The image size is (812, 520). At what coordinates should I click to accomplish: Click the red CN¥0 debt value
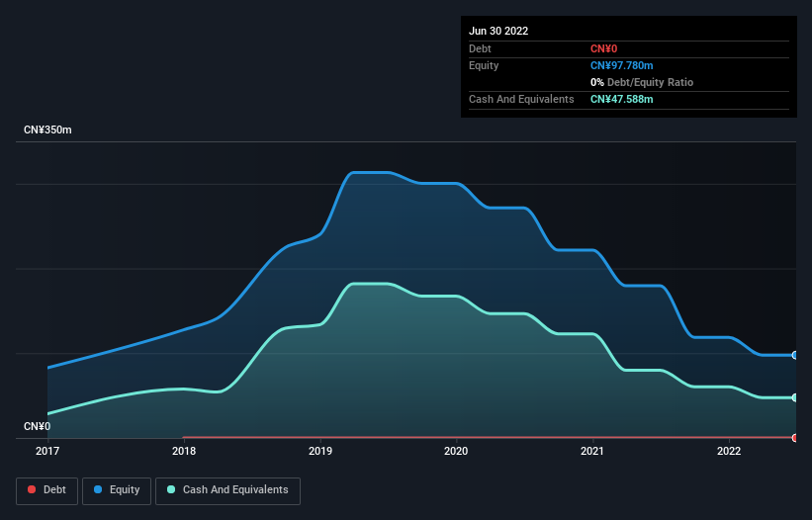[x=604, y=48]
